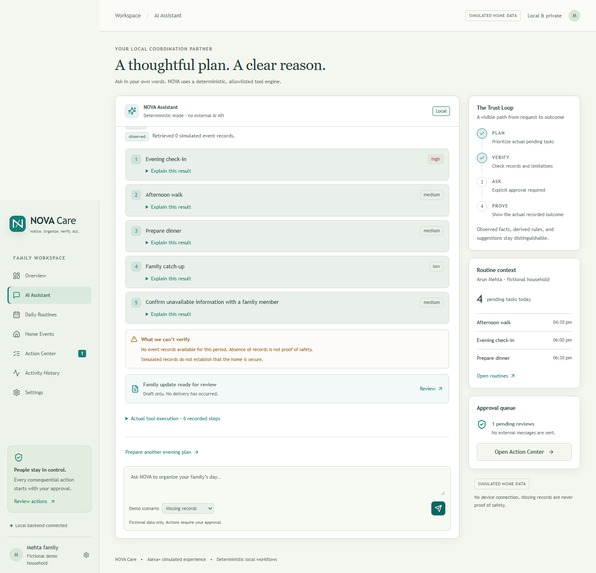Open Settings from the sidebar menu
Screen dimensions: 596x573
click(x=49, y=392)
